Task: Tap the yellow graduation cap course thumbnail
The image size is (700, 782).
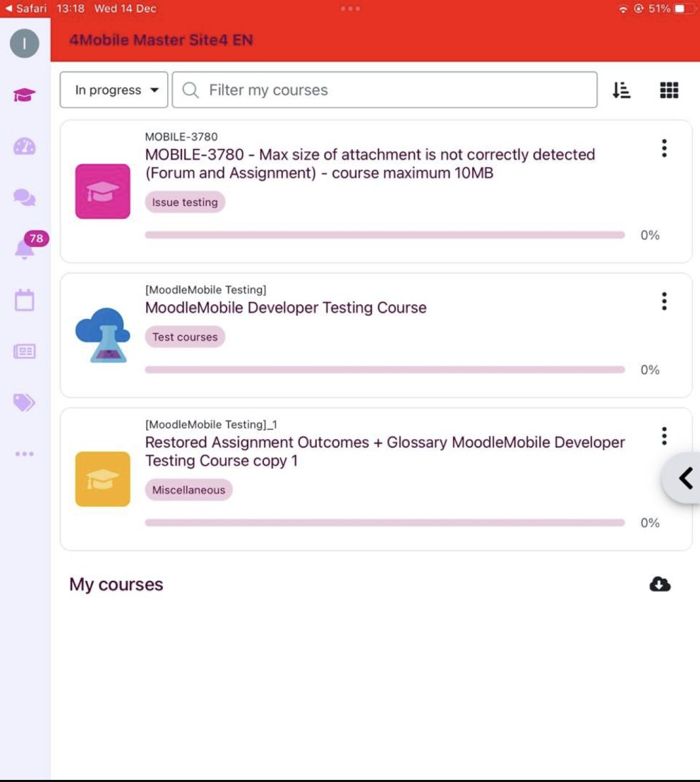Action: (103, 479)
